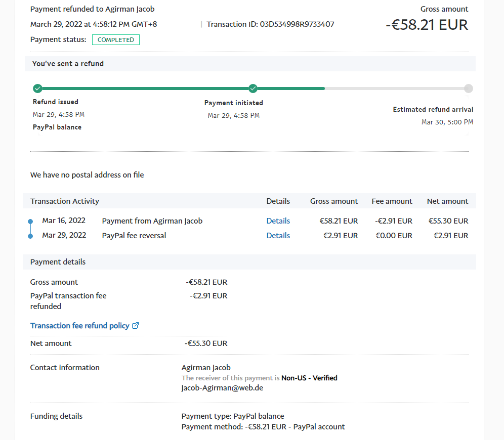This screenshot has height=440, width=504.
Task: Click the Payment details section header
Action: [x=58, y=262]
